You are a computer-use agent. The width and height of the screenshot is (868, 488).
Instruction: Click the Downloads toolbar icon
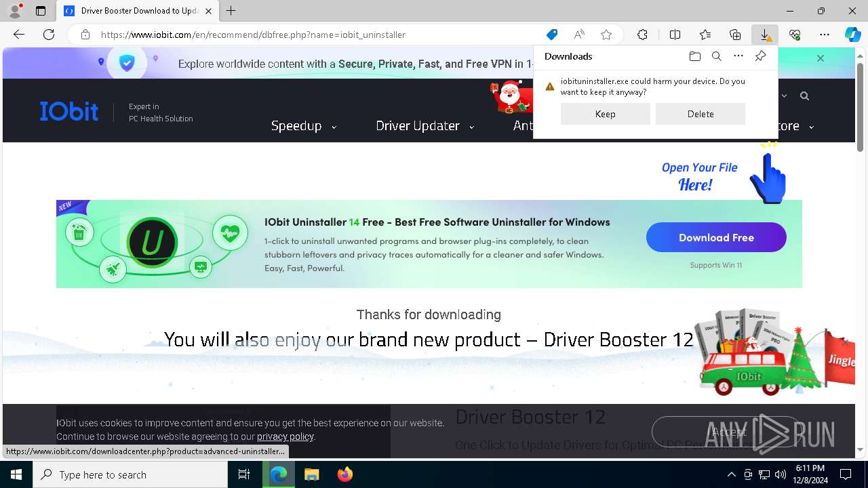coord(765,35)
